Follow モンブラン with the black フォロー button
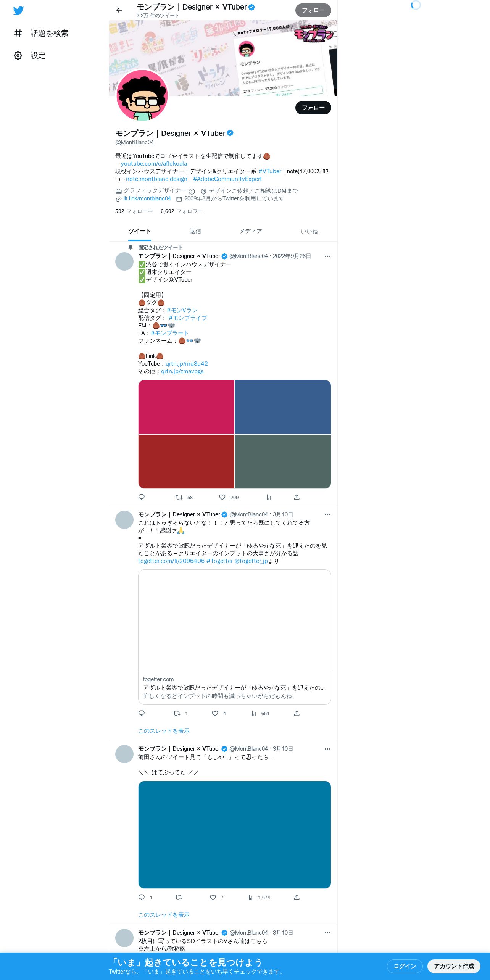 [313, 108]
